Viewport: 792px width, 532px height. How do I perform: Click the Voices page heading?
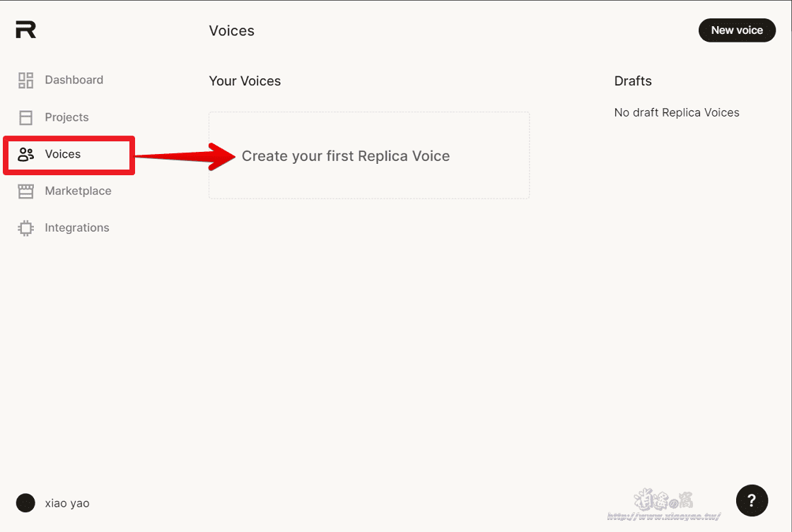[232, 31]
